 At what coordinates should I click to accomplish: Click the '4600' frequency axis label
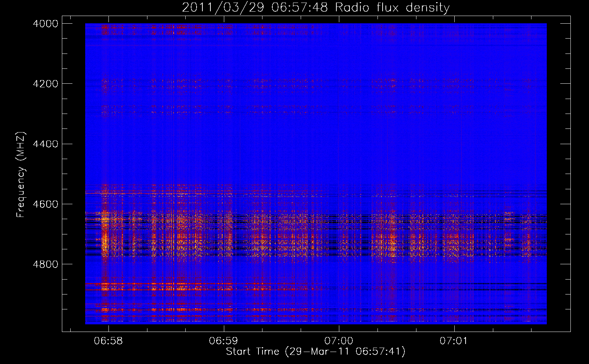(x=46, y=204)
